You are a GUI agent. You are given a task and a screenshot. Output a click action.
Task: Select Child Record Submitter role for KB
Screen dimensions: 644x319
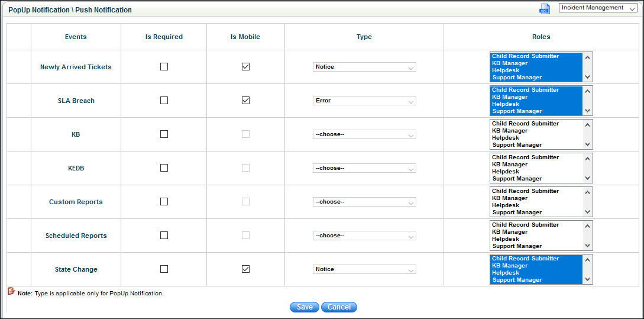point(536,123)
